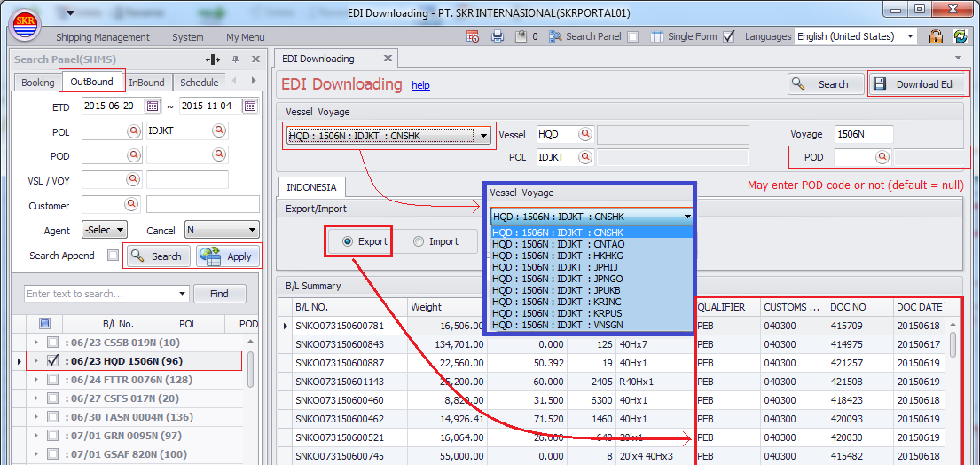Click the VSL / VOY lookup icon
This screenshot has height=465, width=980.
pyautogui.click(x=133, y=180)
